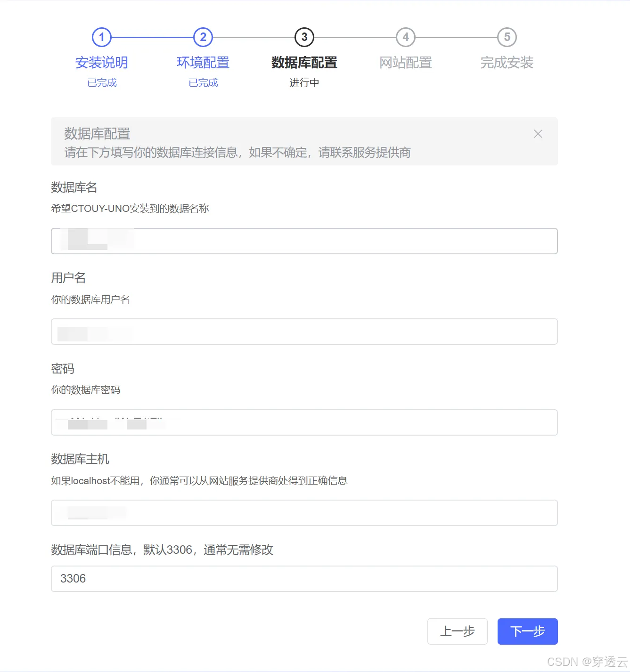630x672 pixels.
Task: Open the 网站配置 step label
Action: (405, 63)
